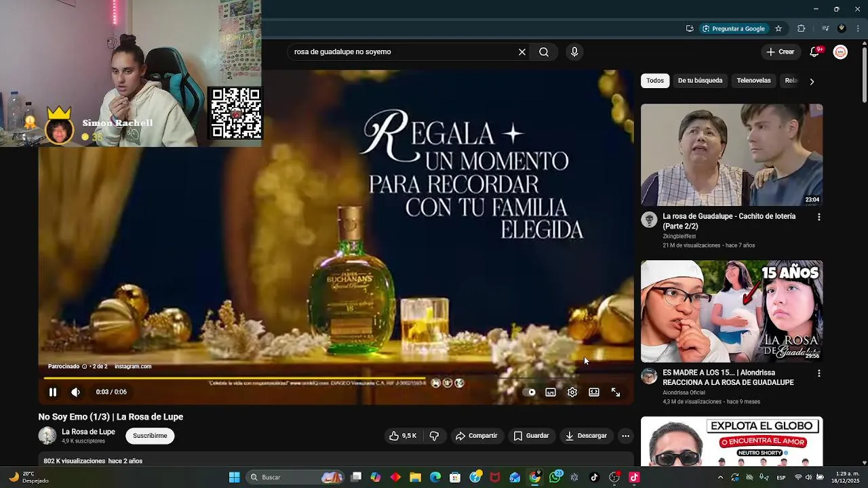Open the Chrome three-dot menu
This screenshot has height=488, width=868.
859,28
